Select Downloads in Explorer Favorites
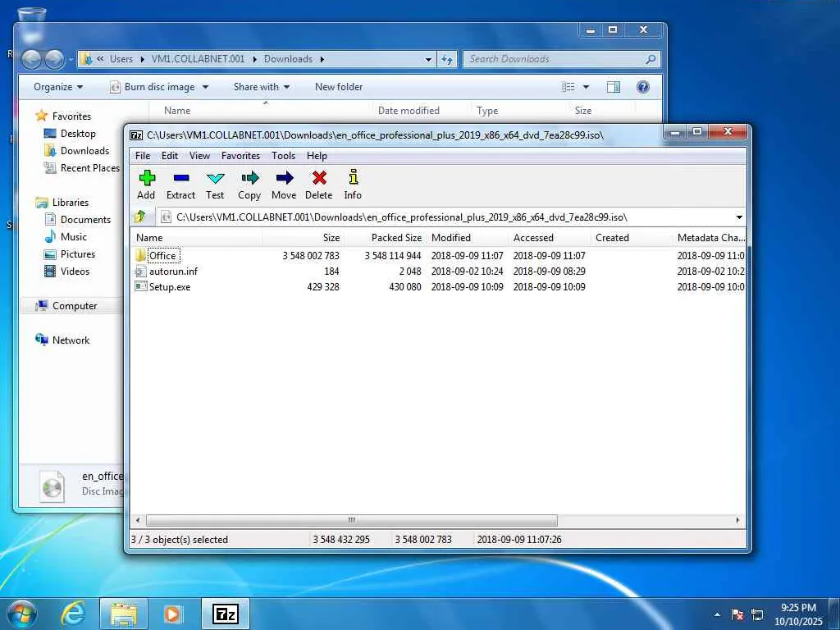The image size is (840, 630). [76, 151]
